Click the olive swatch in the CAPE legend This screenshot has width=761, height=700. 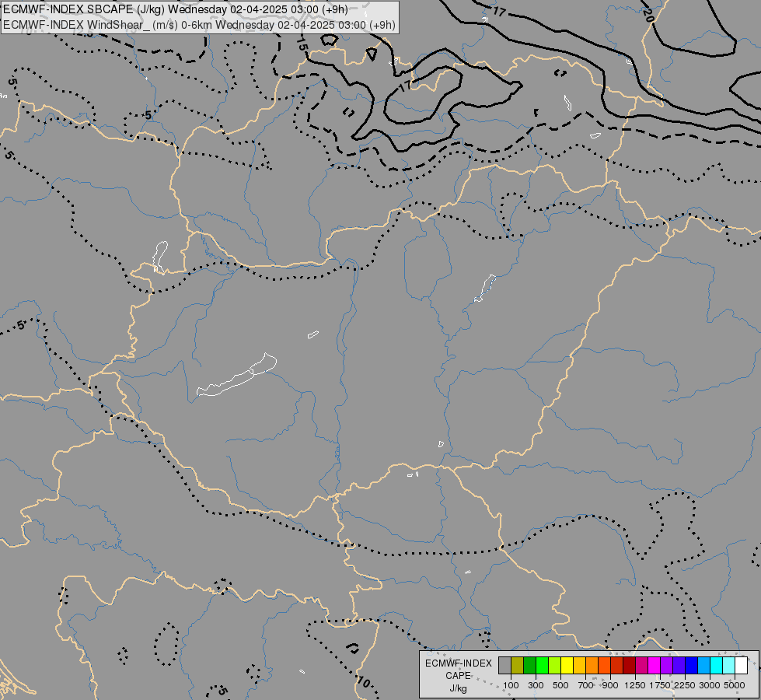517,665
